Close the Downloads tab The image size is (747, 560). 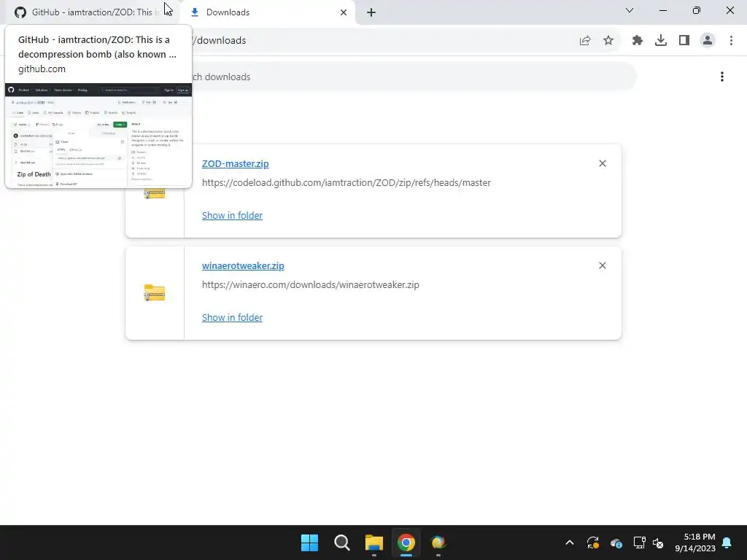tap(344, 12)
